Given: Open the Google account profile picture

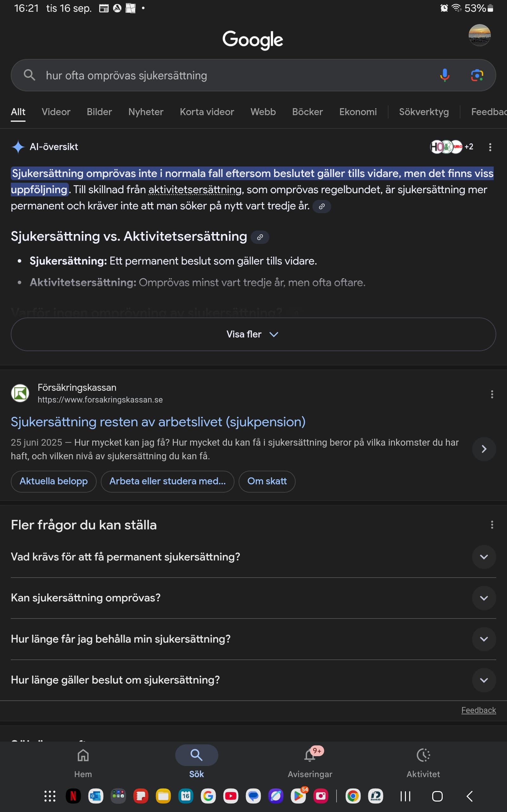Looking at the screenshot, I should pos(479,35).
